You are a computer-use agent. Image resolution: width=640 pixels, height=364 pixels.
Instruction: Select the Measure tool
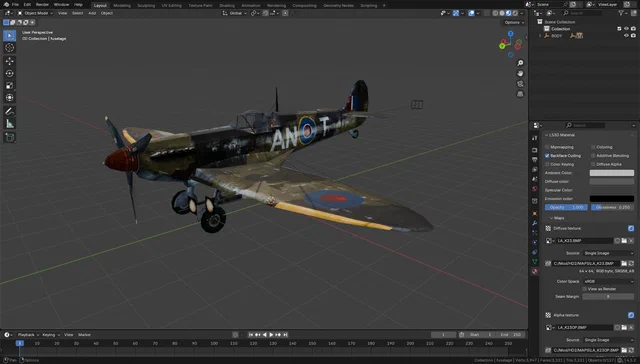[9, 124]
